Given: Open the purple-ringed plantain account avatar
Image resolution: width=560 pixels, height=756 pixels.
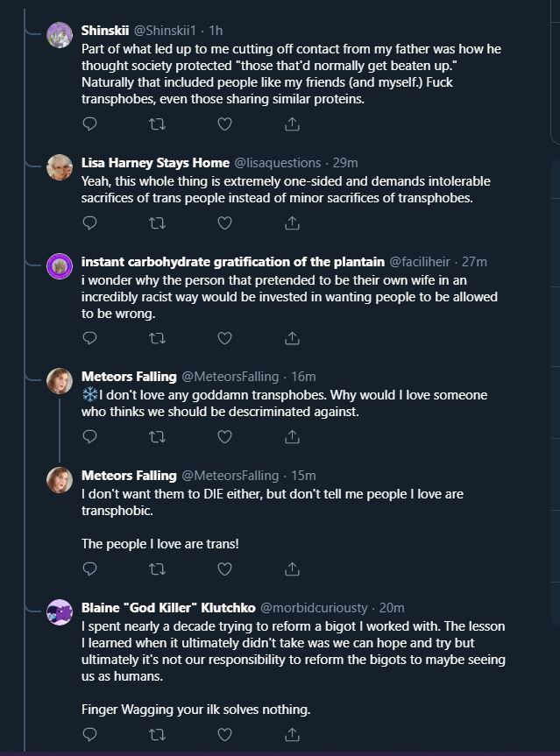Looking at the screenshot, I should click(60, 266).
